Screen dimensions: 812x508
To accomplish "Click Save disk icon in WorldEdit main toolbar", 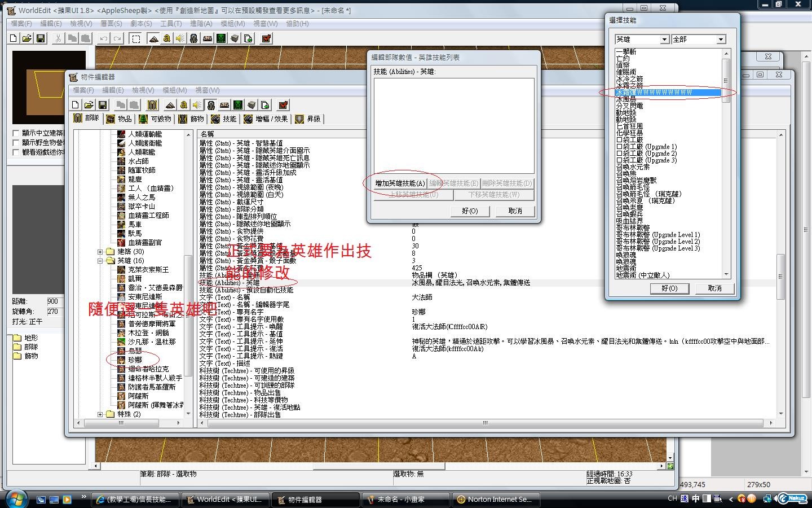I will point(40,38).
